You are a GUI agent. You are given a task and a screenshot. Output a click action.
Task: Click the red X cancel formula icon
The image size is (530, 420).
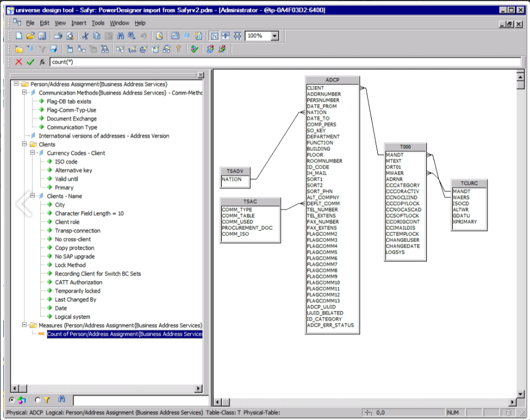click(19, 62)
